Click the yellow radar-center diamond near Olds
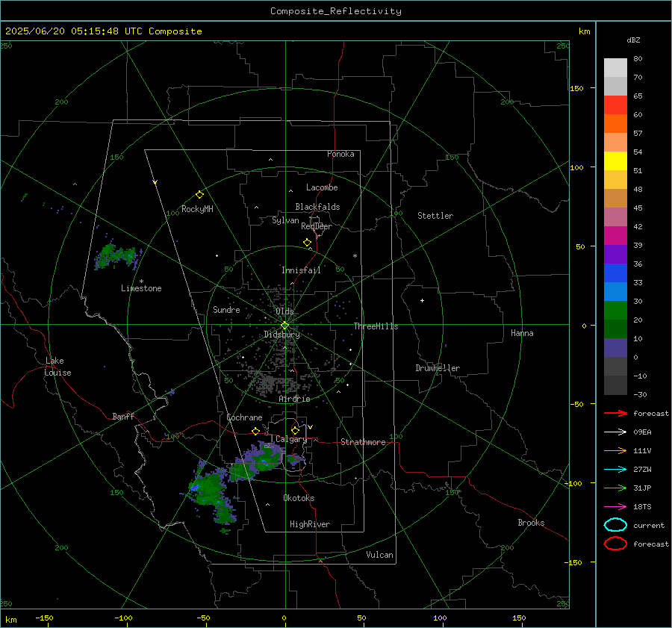 pyautogui.click(x=284, y=326)
